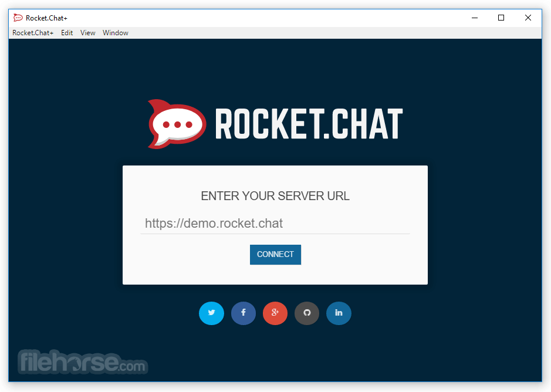Open the Rocket.Chat+ menu
This screenshot has height=392, width=551.
coord(33,33)
